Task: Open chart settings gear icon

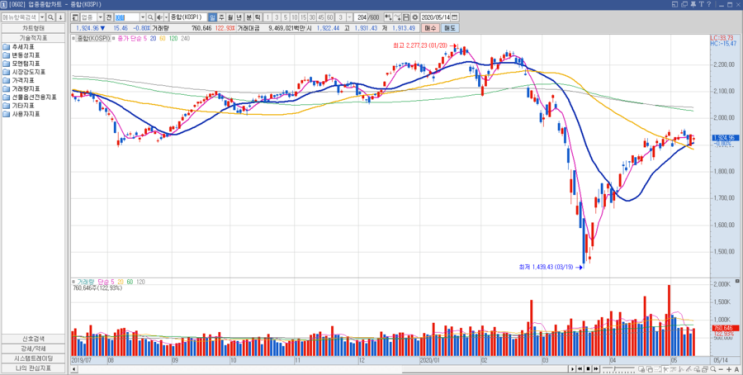Action: (x=415, y=17)
